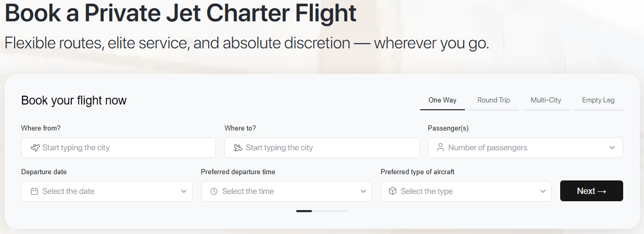This screenshot has height=234, width=644.
Task: Choose the Multi-City tab
Action: 546,100
